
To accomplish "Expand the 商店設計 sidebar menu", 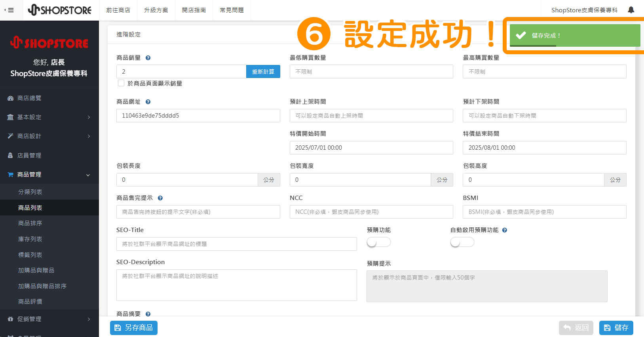I will click(x=49, y=136).
